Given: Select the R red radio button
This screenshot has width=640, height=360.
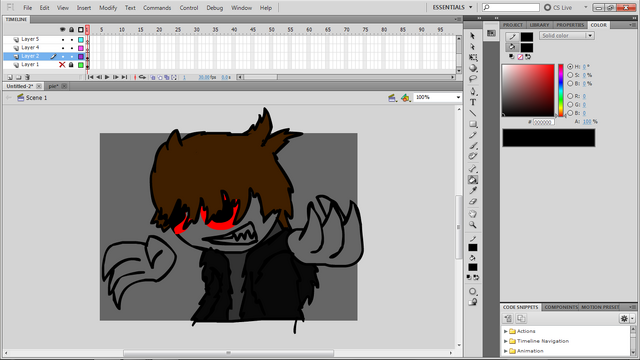Looking at the screenshot, I should click(570, 96).
